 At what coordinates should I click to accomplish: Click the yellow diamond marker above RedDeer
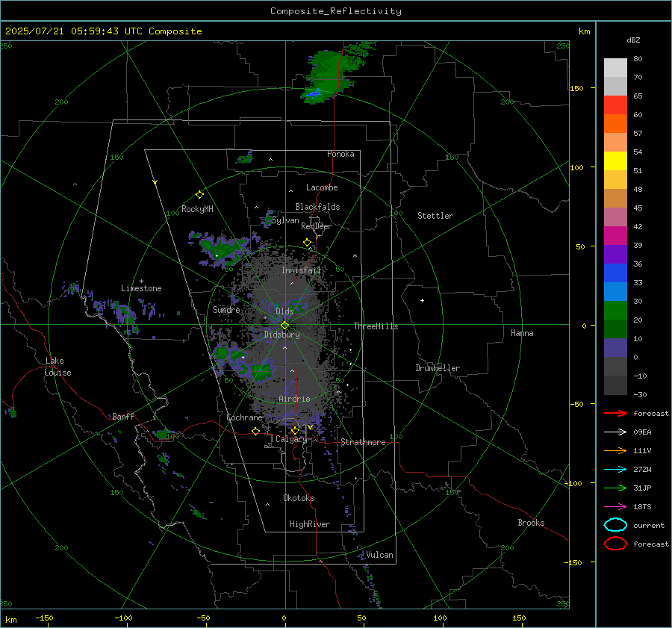[307, 243]
